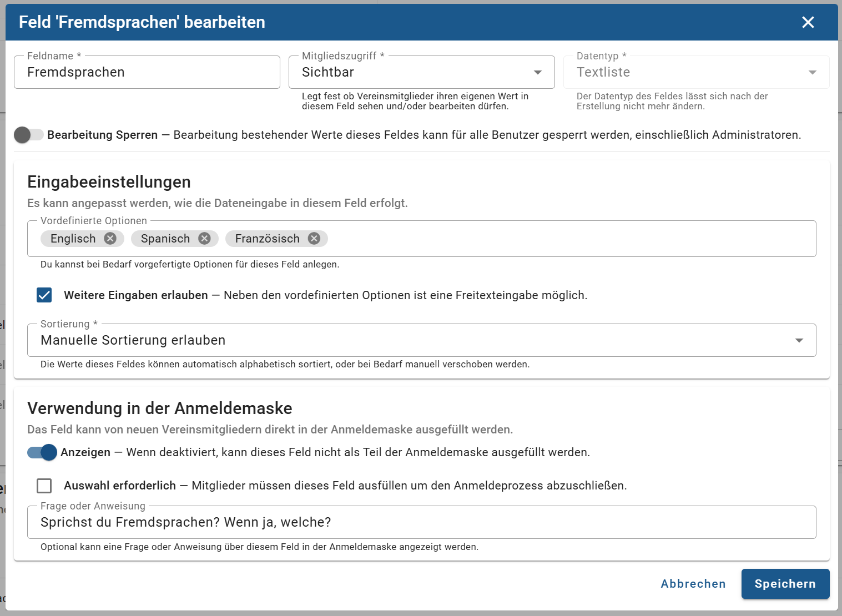Click the Mitgliedszugriff helper text
This screenshot has height=616, width=842.
415,101
